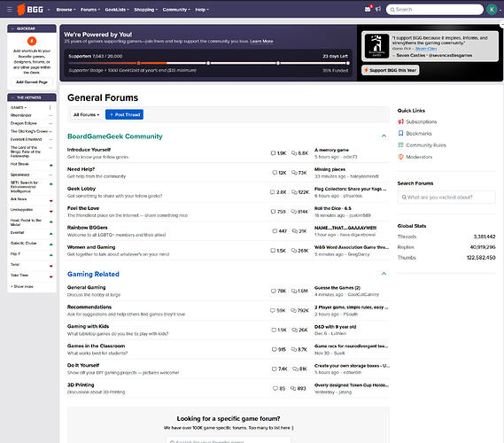This screenshot has height=443, width=504.
Task: Click replies icon for General Gaming
Action: (294, 291)
